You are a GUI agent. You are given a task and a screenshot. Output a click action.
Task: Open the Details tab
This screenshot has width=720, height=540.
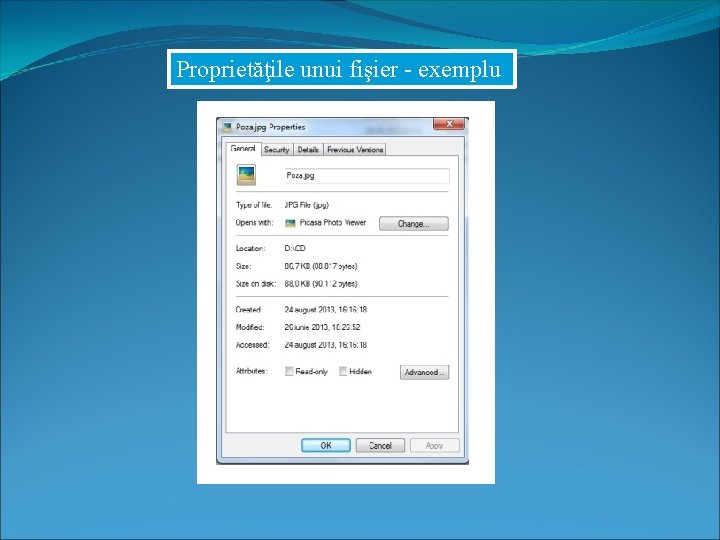pyautogui.click(x=308, y=150)
